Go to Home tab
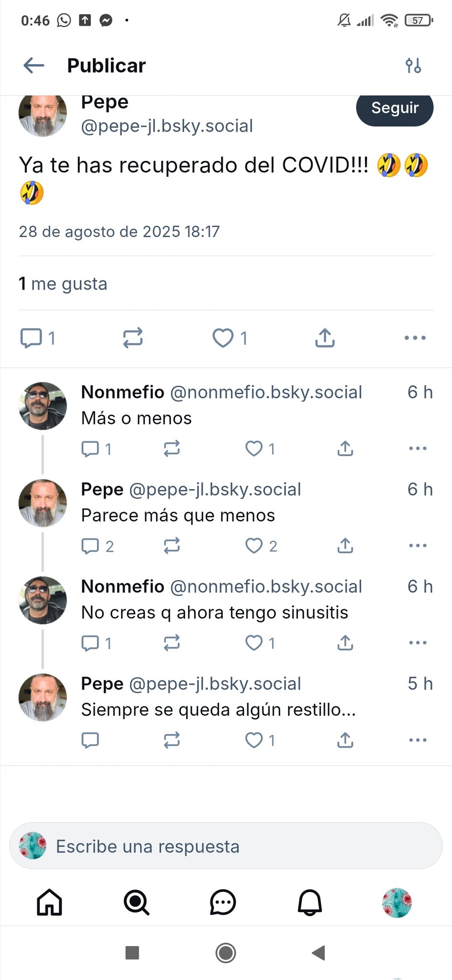This screenshot has height=980, width=452. [50, 903]
